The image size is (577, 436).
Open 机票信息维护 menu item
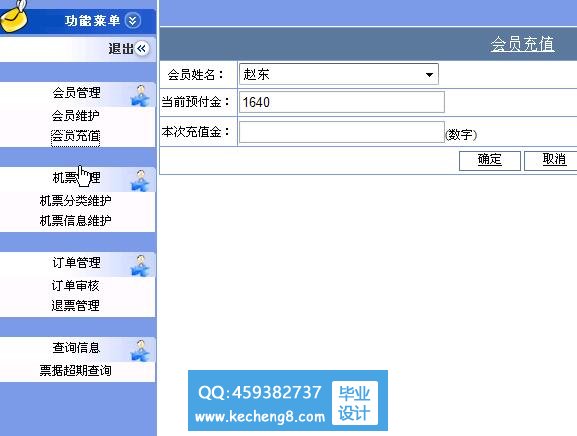click(75, 221)
